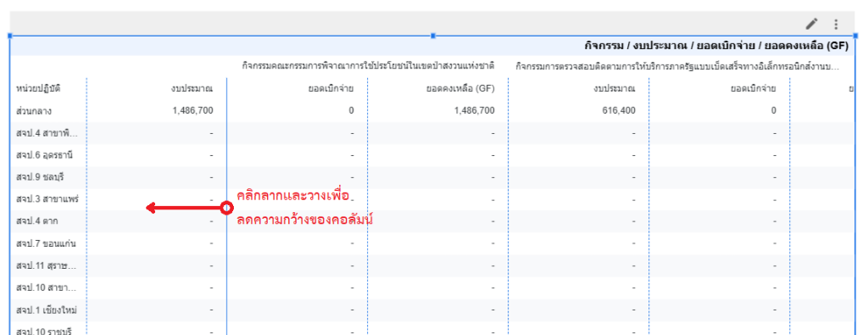Click the group header กิจกรรมคณะกรรมการพิจารณาการใช้ประโยชน์ในเขตป่าสงวนแห่งชาติ

click(x=368, y=66)
